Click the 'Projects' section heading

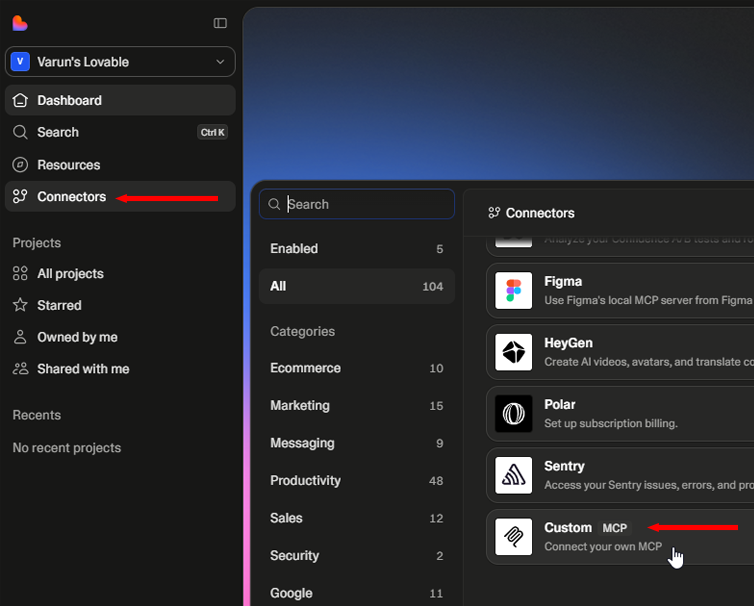pyautogui.click(x=37, y=243)
